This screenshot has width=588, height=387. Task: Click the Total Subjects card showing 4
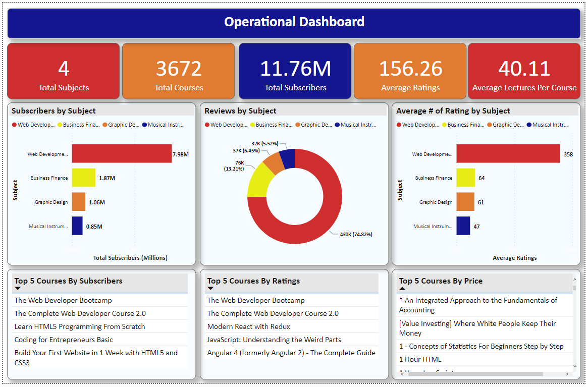point(64,71)
